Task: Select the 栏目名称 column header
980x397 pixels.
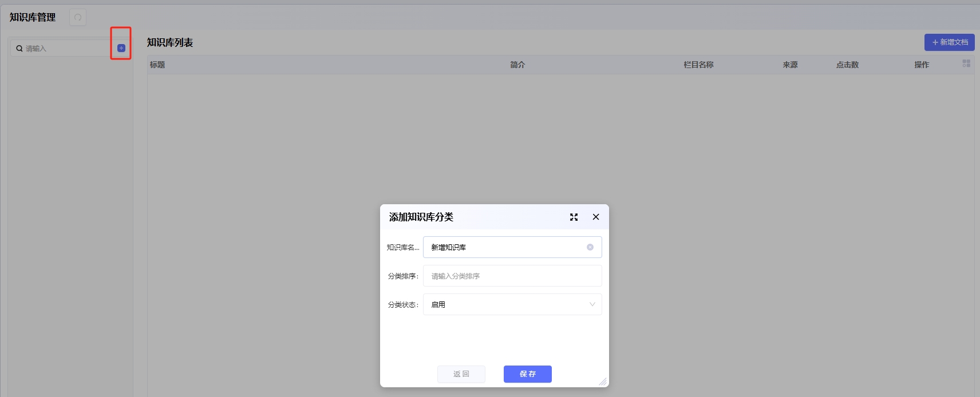Action: (698, 65)
